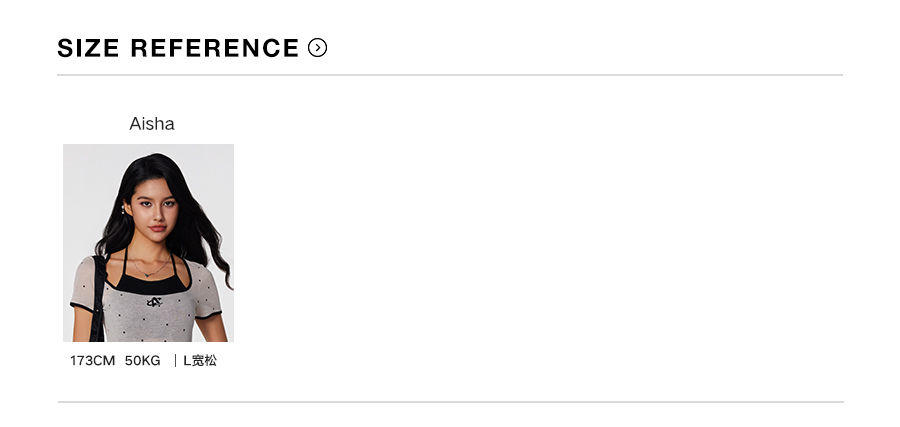This screenshot has width=900, height=427.
Task: Click the 173CM height label
Action: tap(92, 361)
